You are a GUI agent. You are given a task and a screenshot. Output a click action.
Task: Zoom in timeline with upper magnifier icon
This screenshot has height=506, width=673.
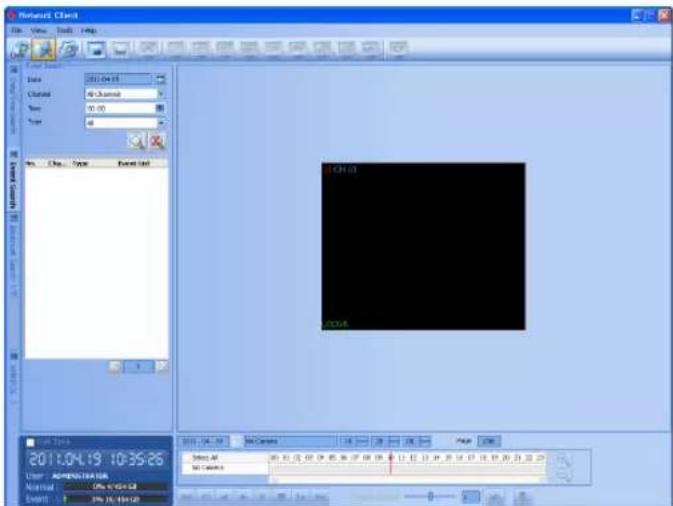pos(564,460)
